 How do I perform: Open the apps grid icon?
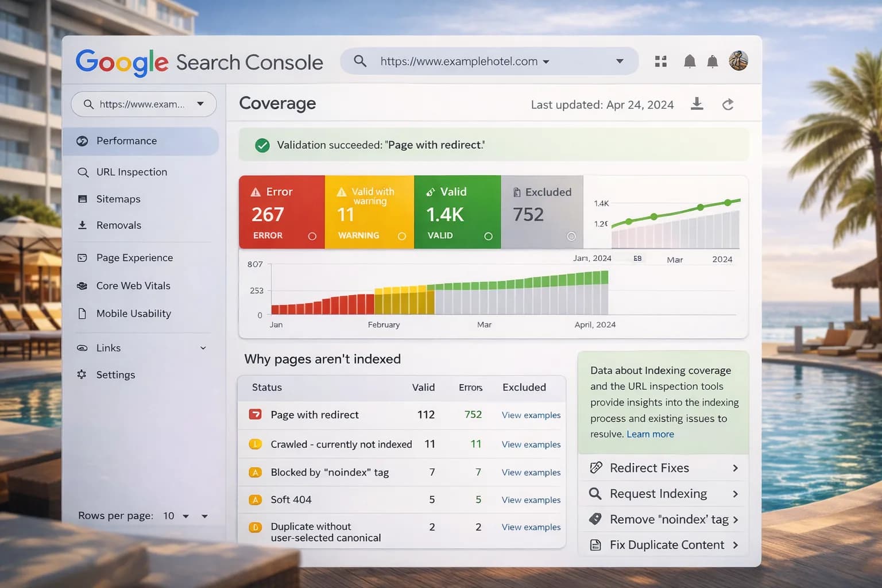click(x=661, y=61)
